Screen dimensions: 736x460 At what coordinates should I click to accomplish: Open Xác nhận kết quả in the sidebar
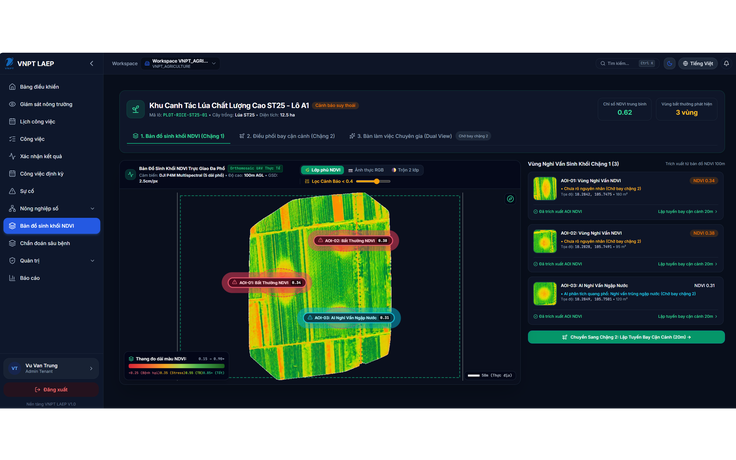(52, 156)
